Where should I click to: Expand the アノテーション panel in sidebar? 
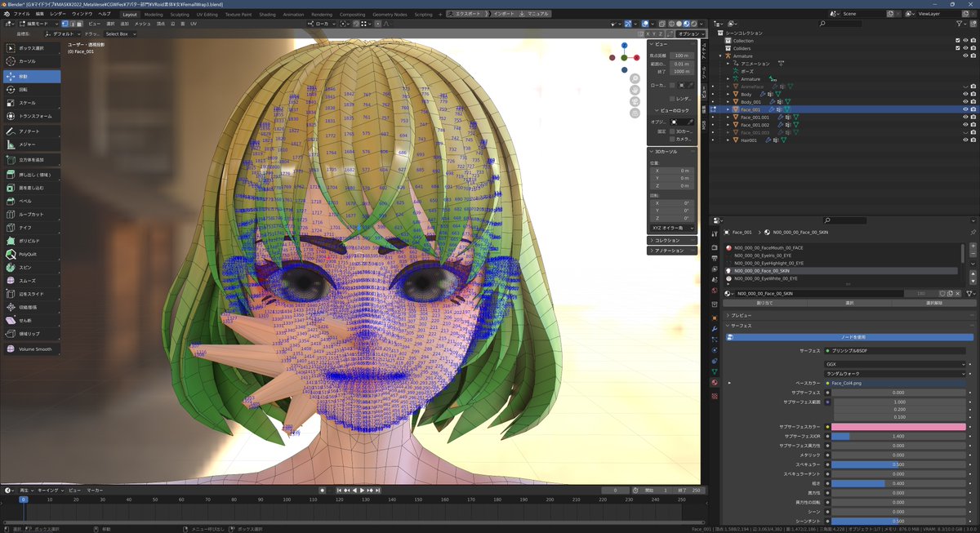[671, 251]
